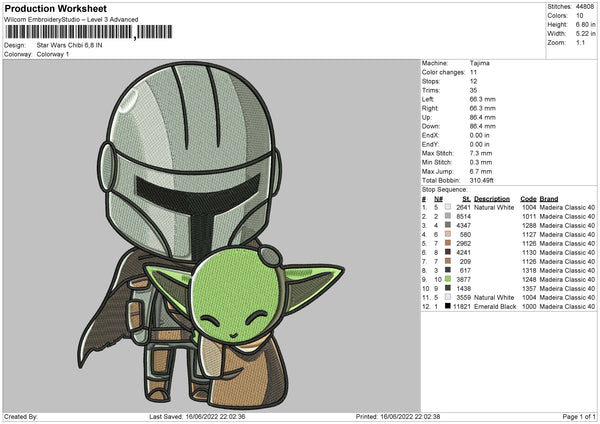600x424 pixels.
Task: Select the Max Jump value 6.7 mm
Action: click(481, 171)
